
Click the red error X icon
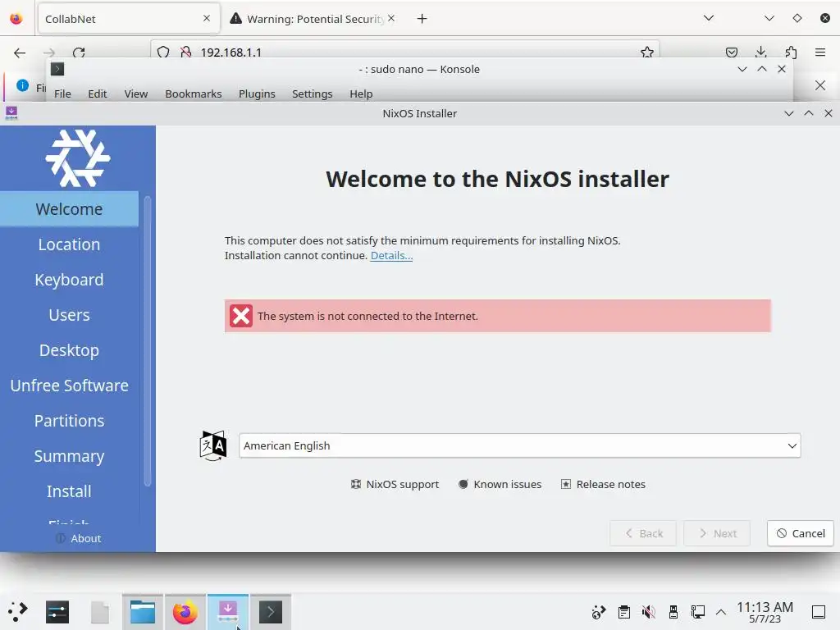[241, 316]
